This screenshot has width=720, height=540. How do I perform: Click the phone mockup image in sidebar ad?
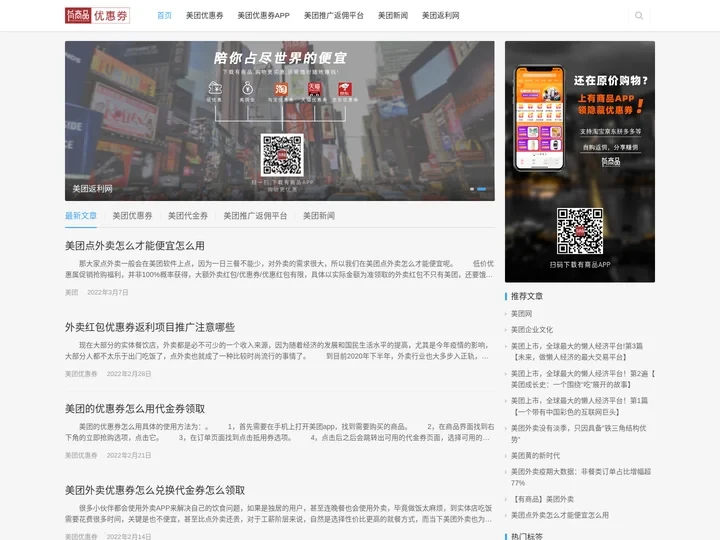tap(539, 118)
